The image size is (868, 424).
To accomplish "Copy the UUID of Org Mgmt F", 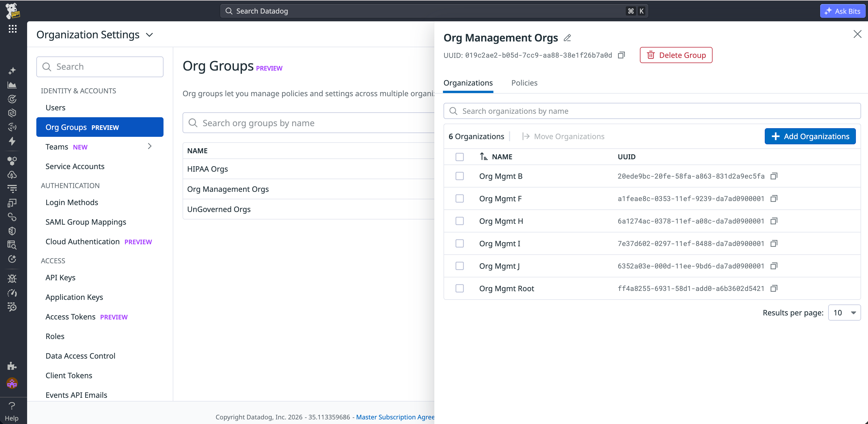I will pyautogui.click(x=774, y=198).
